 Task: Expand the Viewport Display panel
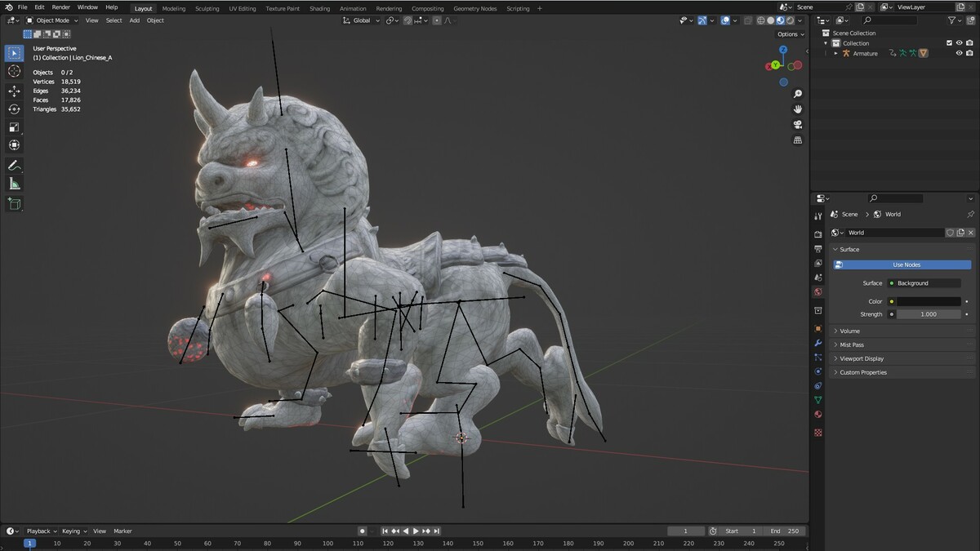click(903, 359)
